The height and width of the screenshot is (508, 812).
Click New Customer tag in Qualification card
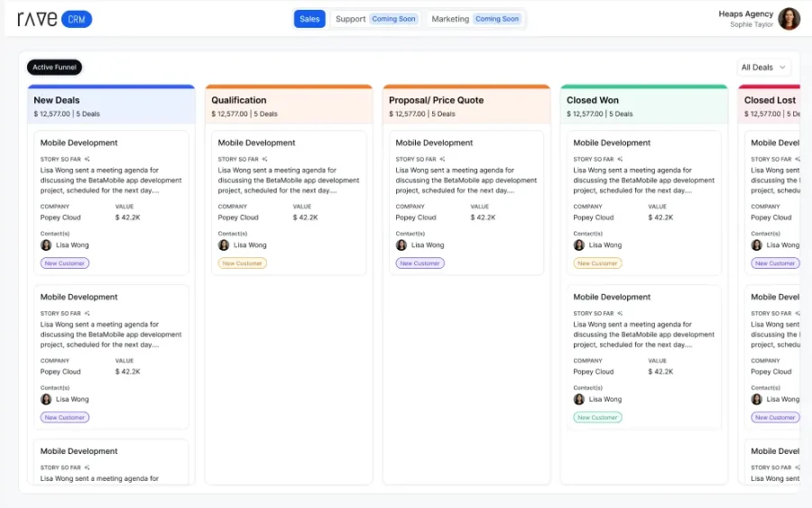click(x=243, y=263)
